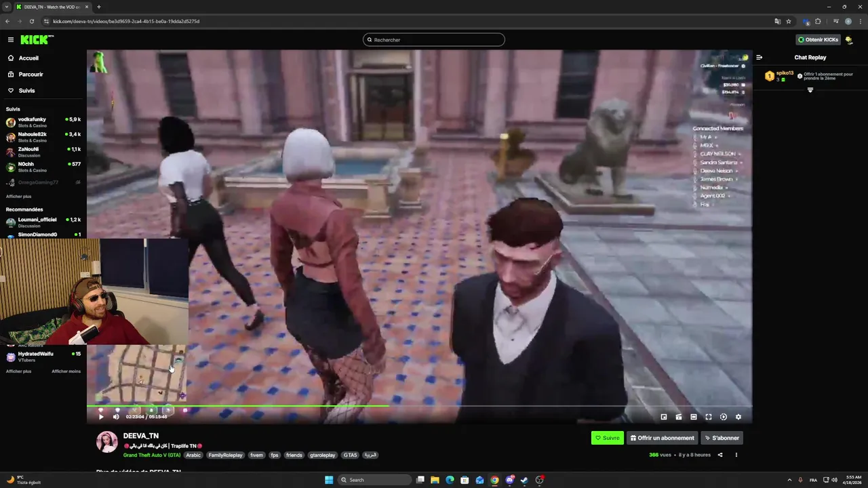Select the fivem tag
The image size is (868, 488).
256,455
